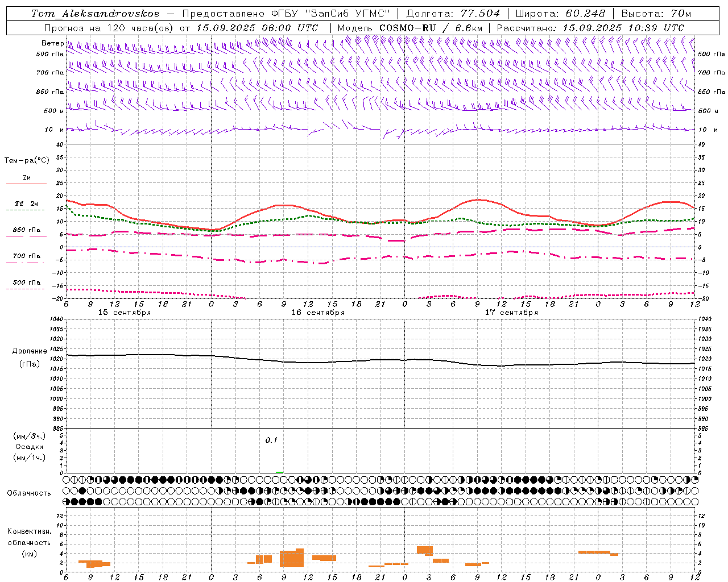Screen dimensions: 728x582
Task: Select the (мм/3ч.) precipitation unit label
Action: [x=30, y=436]
